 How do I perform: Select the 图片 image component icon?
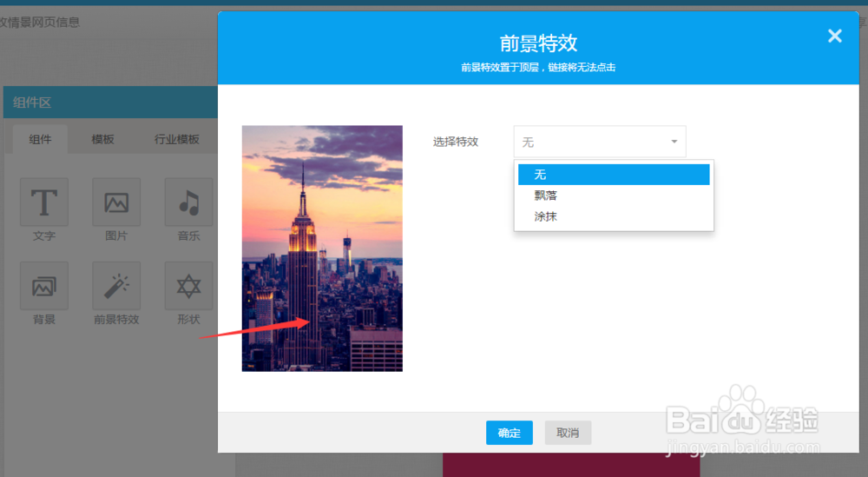116,202
